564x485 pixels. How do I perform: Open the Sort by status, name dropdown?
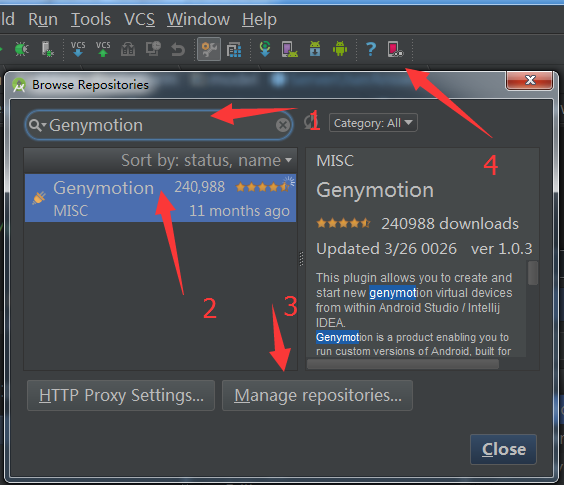coord(206,160)
